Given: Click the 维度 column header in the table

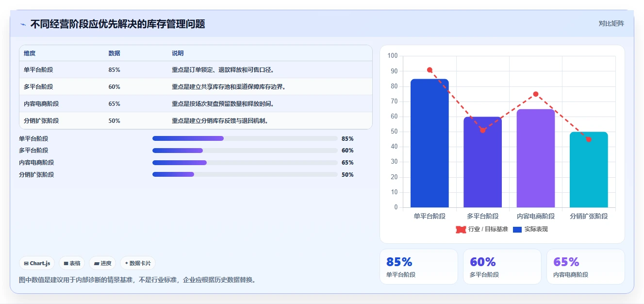Looking at the screenshot, I should tap(30, 53).
